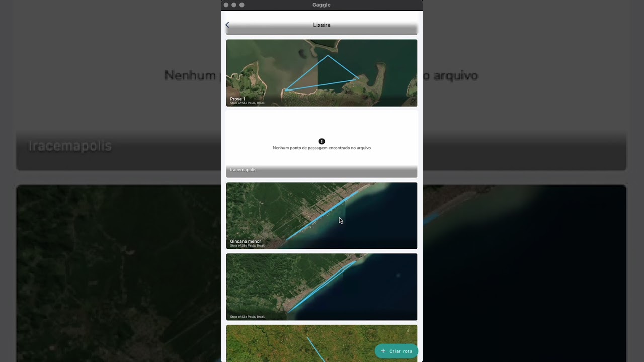The width and height of the screenshot is (644, 362).
Task: Minimize the Gaggle window
Action: point(234,5)
